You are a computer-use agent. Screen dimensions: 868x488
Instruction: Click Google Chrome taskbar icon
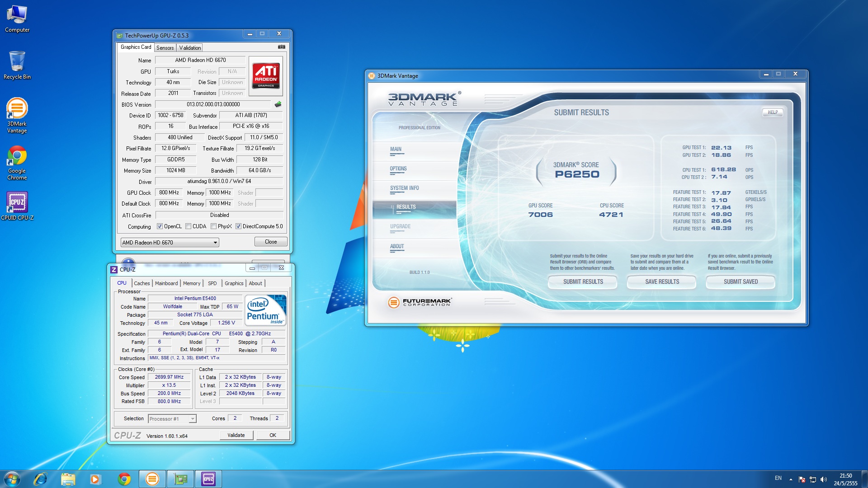tap(124, 479)
